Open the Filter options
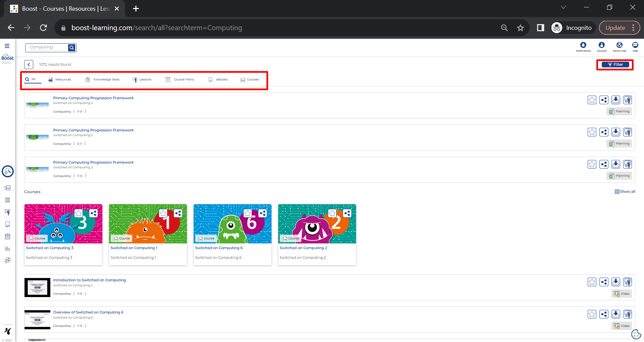This screenshot has height=342, width=644. coord(615,65)
